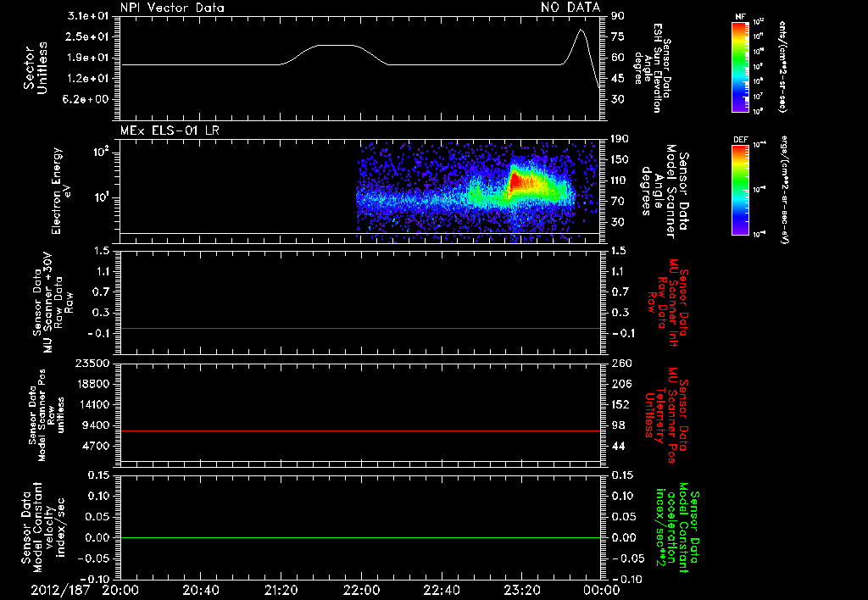
Task: Click the green 'Model Constant acceleration' label
Action: point(677,528)
